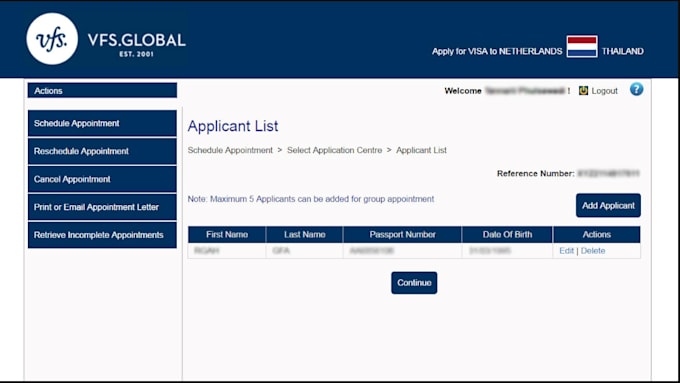Go to Schedule Appointment breadcrumb
The width and height of the screenshot is (680, 383).
tap(230, 150)
